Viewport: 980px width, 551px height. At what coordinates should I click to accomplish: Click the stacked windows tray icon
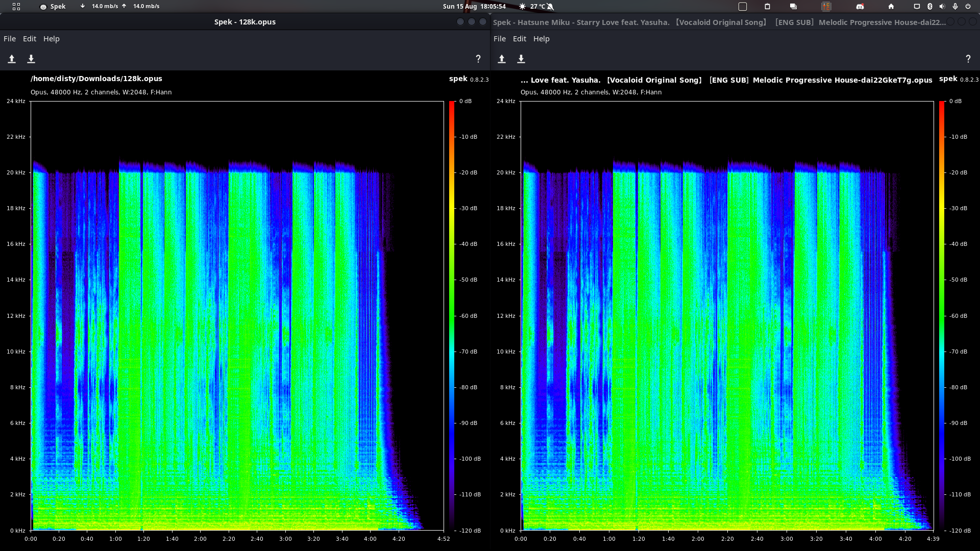click(x=793, y=7)
